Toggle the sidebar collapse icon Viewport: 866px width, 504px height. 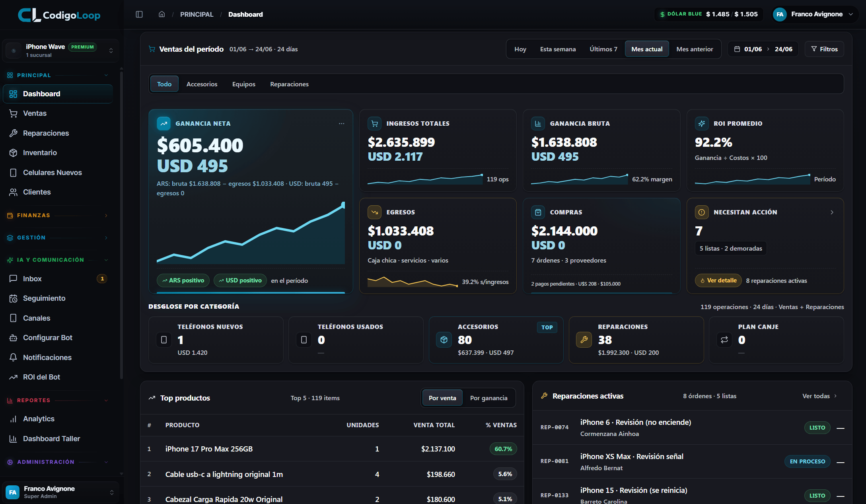tap(139, 14)
